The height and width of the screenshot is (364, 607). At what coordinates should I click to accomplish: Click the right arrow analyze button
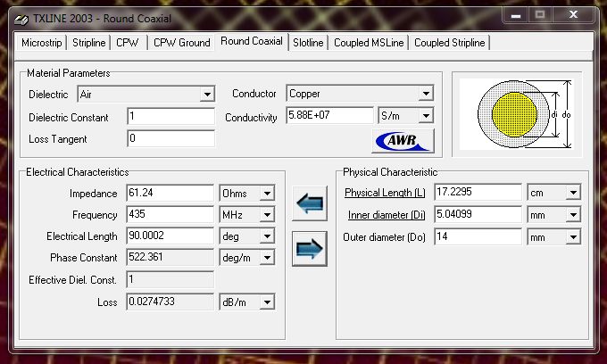tap(310, 249)
